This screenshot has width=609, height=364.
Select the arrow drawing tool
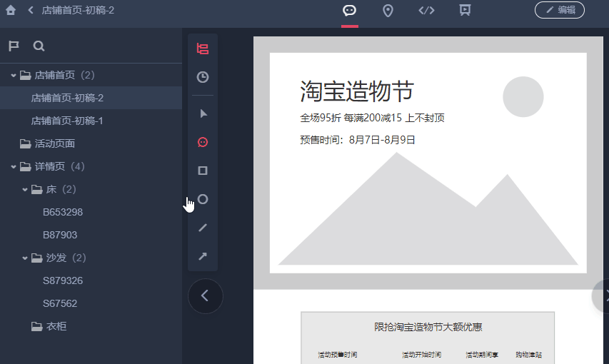[203, 256]
